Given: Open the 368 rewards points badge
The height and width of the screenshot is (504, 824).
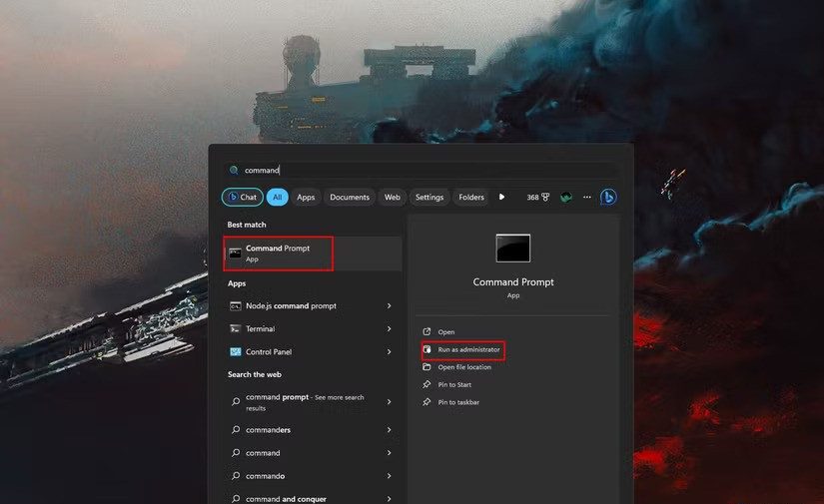Looking at the screenshot, I should (538, 198).
